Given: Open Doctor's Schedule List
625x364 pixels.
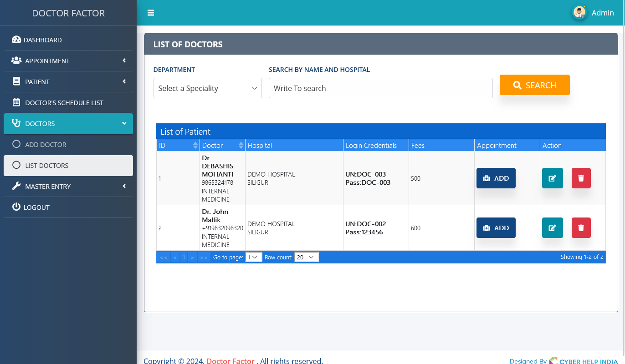Looking at the screenshot, I should (x=64, y=103).
